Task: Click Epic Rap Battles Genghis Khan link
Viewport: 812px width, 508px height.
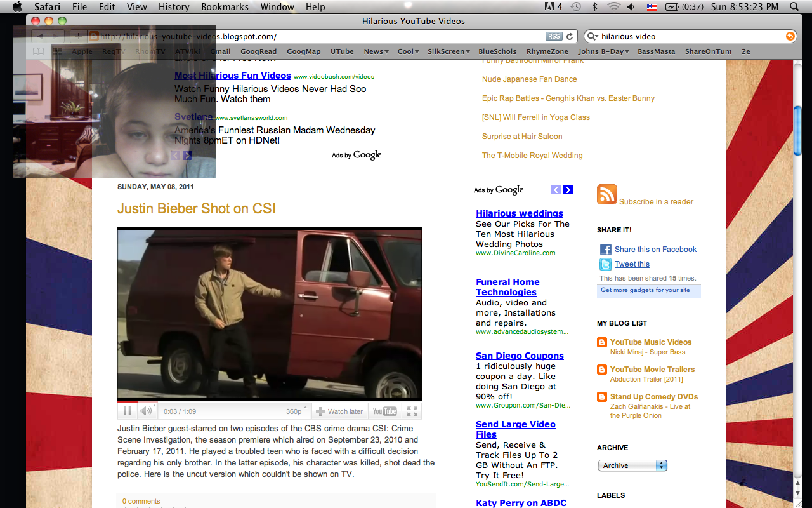Action: [x=568, y=98]
